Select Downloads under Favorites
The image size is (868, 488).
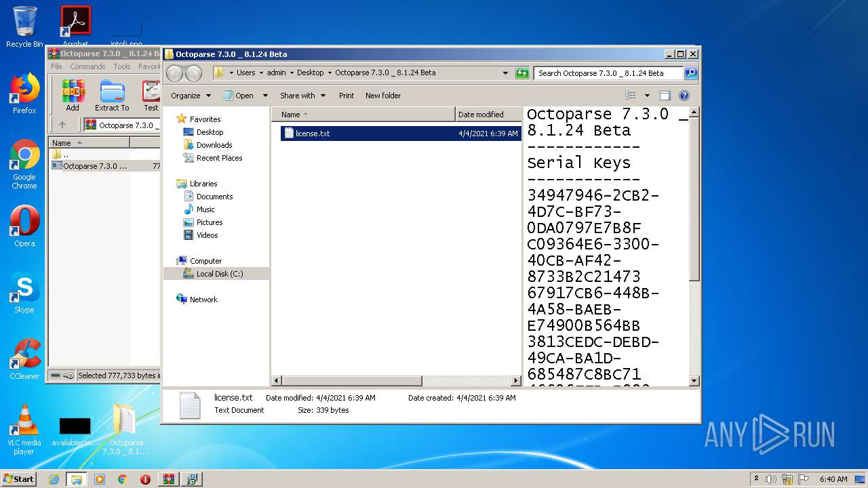pyautogui.click(x=214, y=145)
